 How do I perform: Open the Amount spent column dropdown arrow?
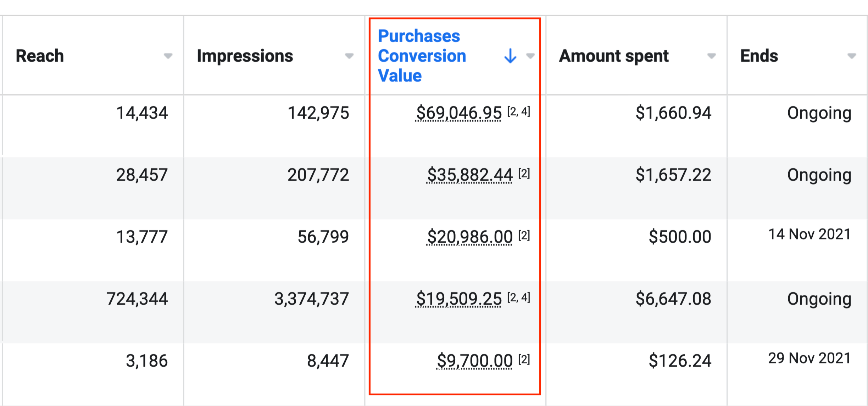(711, 56)
